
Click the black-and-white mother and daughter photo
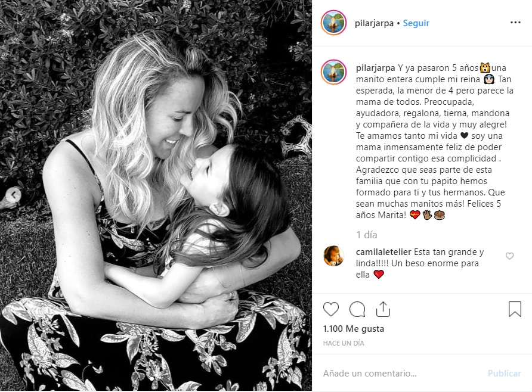pos(156,195)
